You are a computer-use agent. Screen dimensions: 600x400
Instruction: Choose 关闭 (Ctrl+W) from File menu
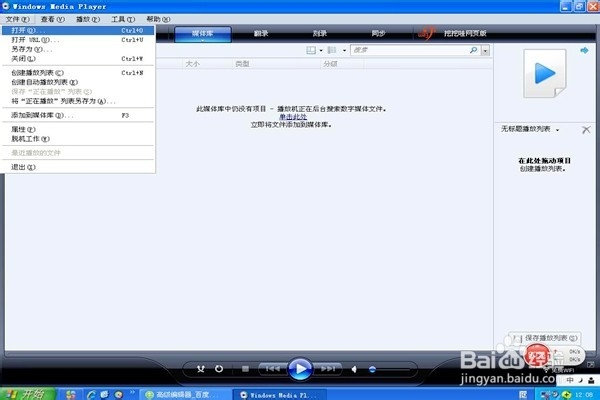tap(78, 59)
